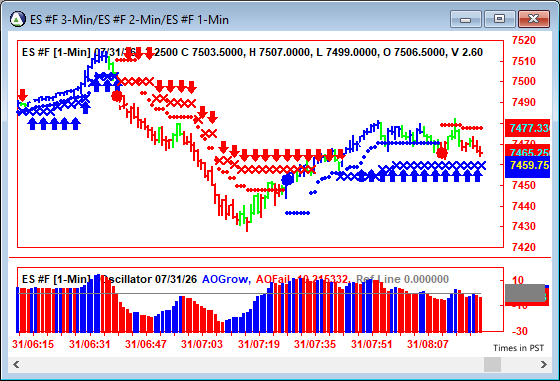The height and width of the screenshot is (381, 560).
Task: Click the Times in PST label
Action: [x=519, y=348]
